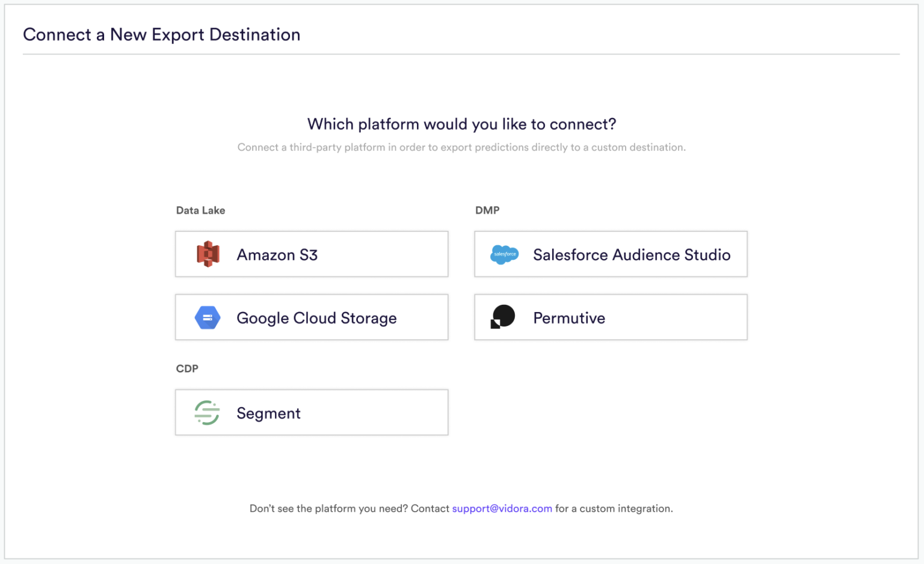Choose Google Cloud Storage as the destination
Viewport: 924px width, 564px height.
311,317
